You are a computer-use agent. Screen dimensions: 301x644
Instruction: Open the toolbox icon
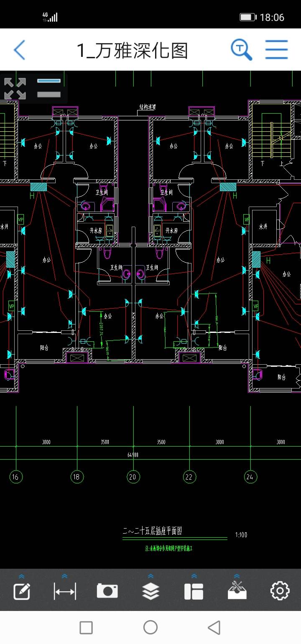[237, 590]
